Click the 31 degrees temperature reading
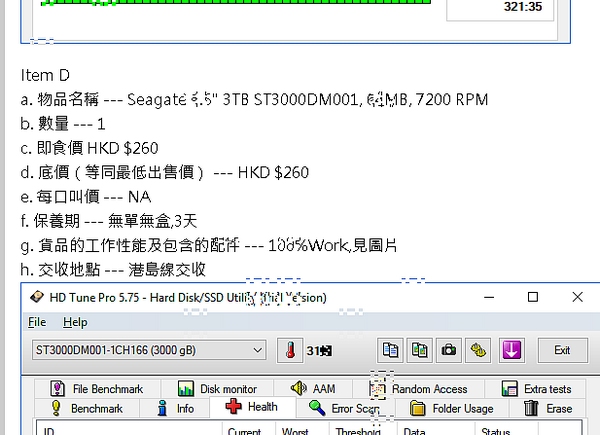600x435 pixels. [319, 351]
